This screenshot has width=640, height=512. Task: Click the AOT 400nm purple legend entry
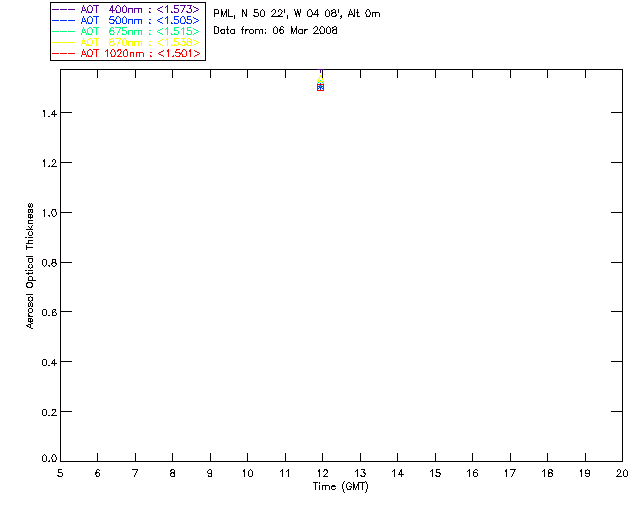[127, 9]
